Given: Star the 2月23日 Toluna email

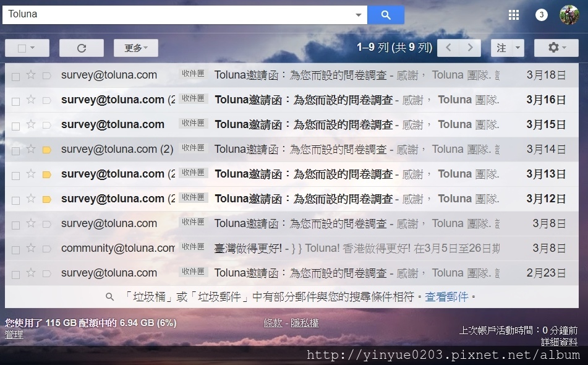Looking at the screenshot, I should (x=31, y=273).
